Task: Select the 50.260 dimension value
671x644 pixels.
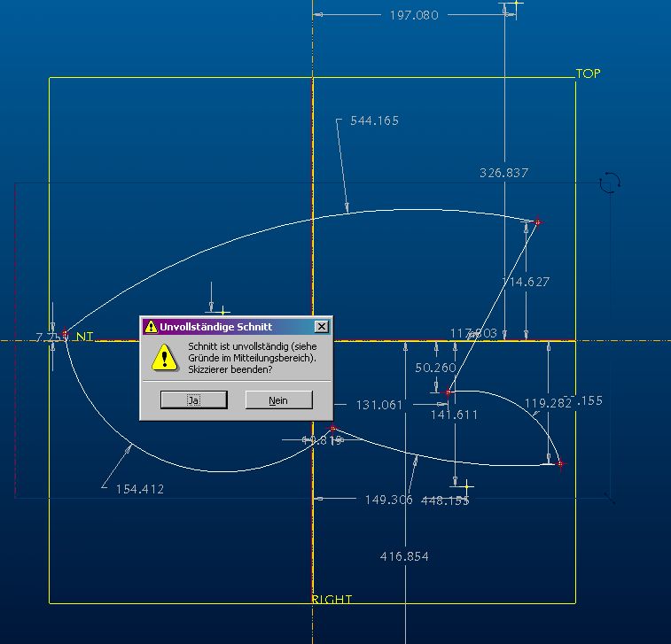Action: [435, 368]
